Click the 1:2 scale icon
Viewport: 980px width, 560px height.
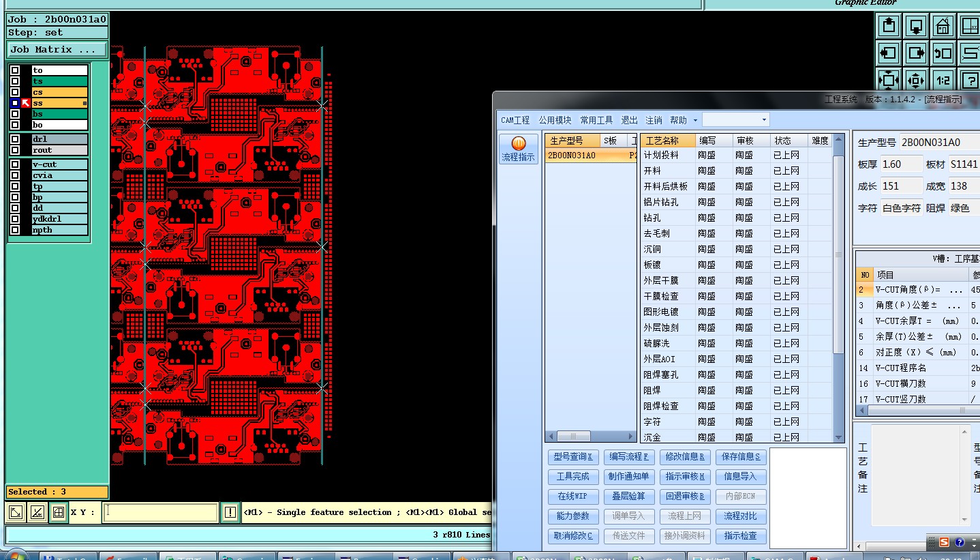[943, 79]
